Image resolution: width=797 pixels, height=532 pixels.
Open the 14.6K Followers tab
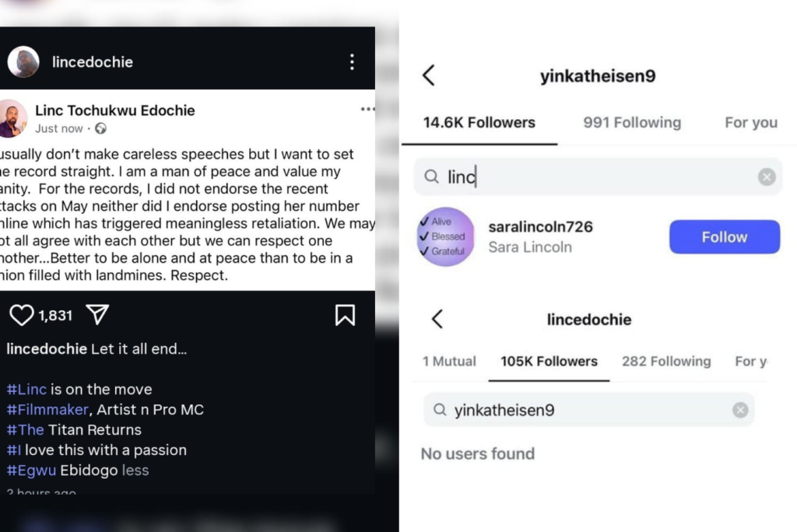[x=479, y=123]
